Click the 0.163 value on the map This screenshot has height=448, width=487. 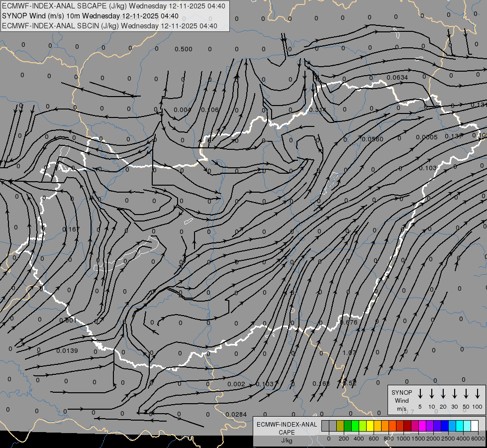(321, 384)
